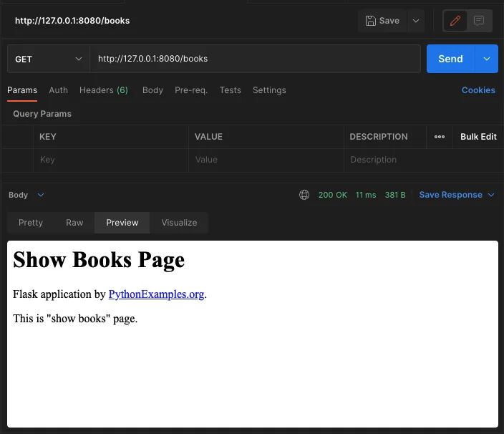Open the request Body tab
The width and height of the screenshot is (504, 434).
click(152, 90)
